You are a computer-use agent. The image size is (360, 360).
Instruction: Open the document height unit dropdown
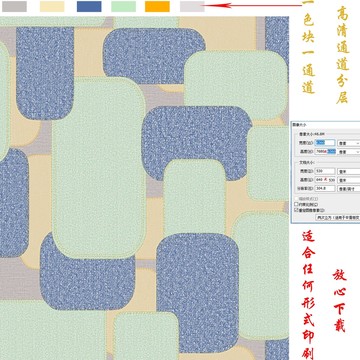click(x=349, y=180)
